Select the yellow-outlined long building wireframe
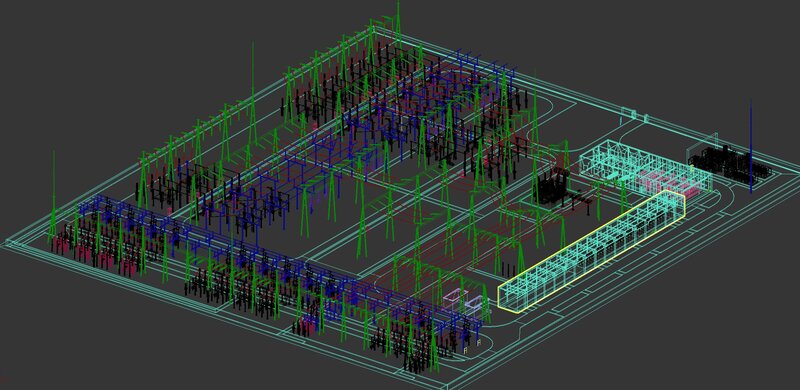Viewport: 800px width, 390px height. pyautogui.click(x=592, y=250)
